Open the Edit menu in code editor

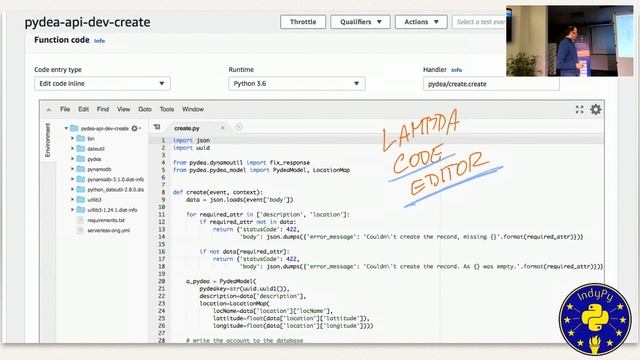83,109
